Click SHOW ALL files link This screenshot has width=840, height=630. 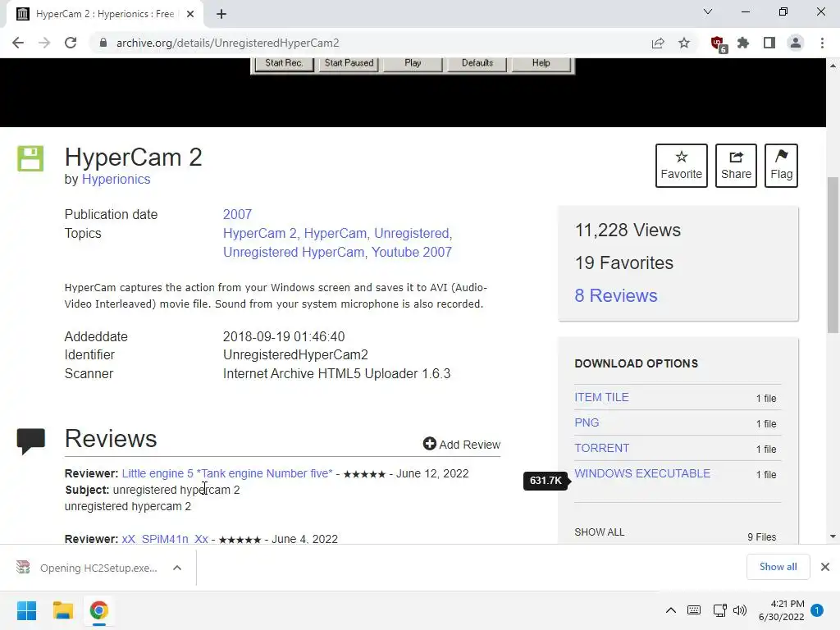point(600,532)
